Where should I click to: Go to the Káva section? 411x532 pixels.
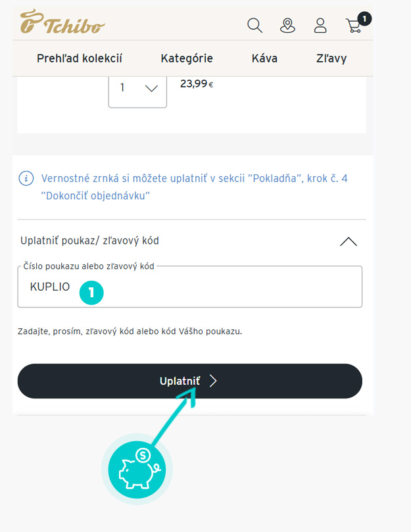point(264,59)
